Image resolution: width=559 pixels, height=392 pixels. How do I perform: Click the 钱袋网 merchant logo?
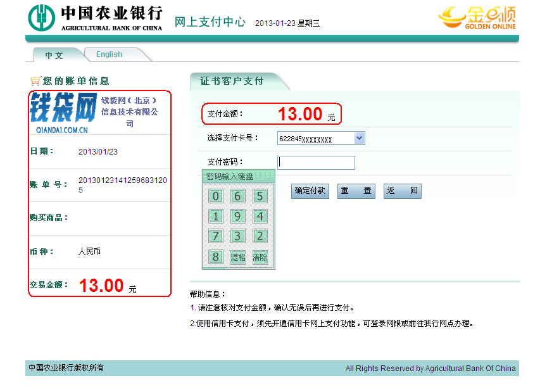63,113
